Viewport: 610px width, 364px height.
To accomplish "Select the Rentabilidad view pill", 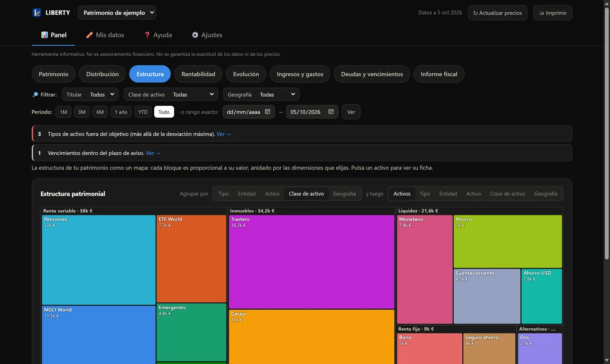I will click(198, 74).
